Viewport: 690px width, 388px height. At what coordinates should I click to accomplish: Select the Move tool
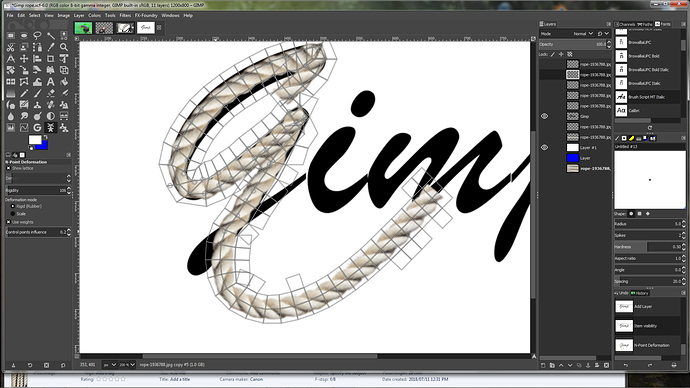(24, 59)
